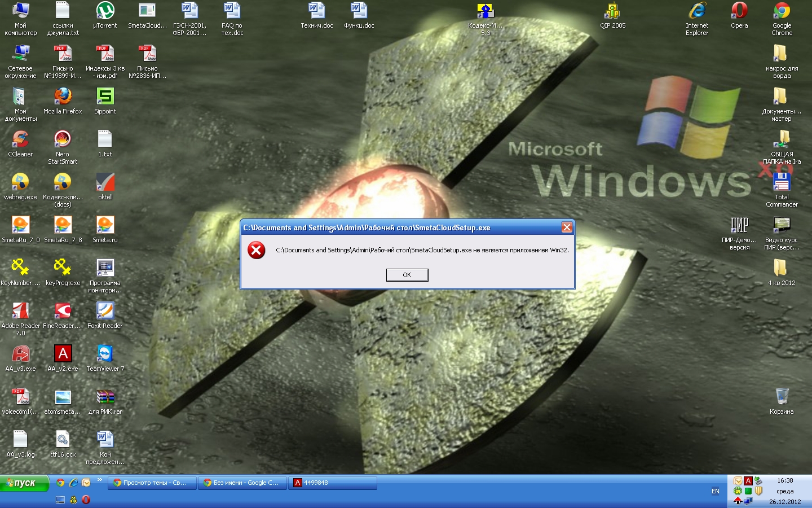Select the Total Commander desktop icon
Viewport: 812px width, 508px height.
[x=782, y=190]
